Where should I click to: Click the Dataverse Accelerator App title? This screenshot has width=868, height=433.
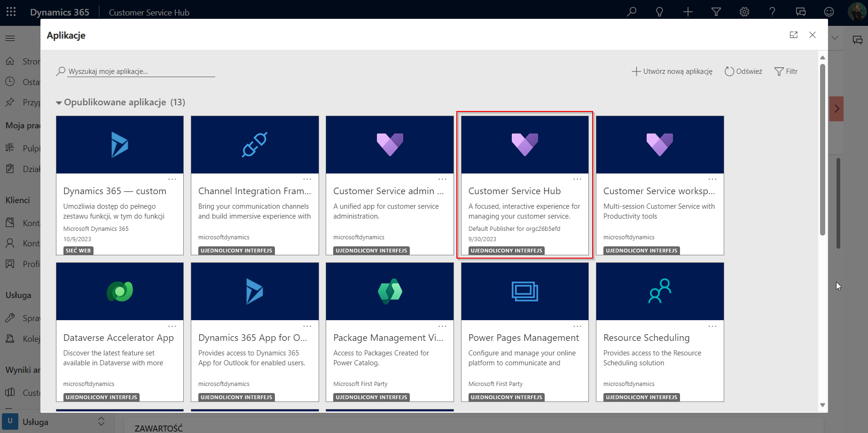click(118, 338)
